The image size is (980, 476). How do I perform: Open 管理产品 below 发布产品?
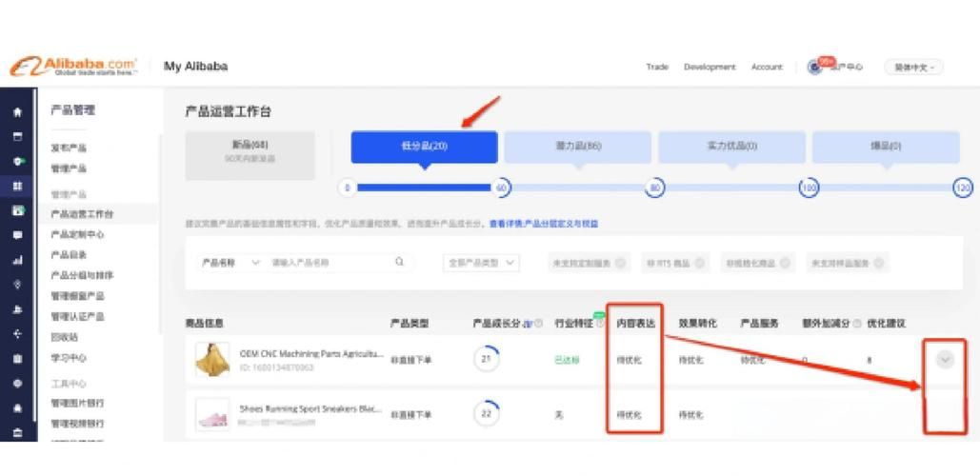69,169
